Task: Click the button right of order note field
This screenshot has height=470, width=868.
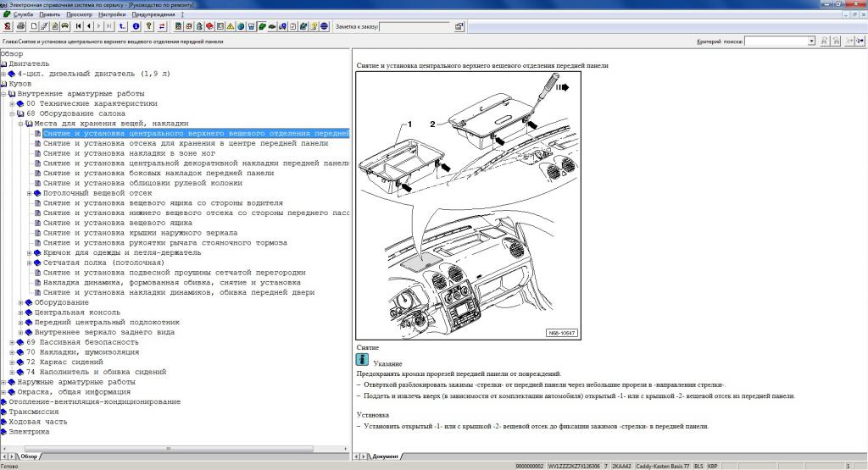Action: pos(459,26)
